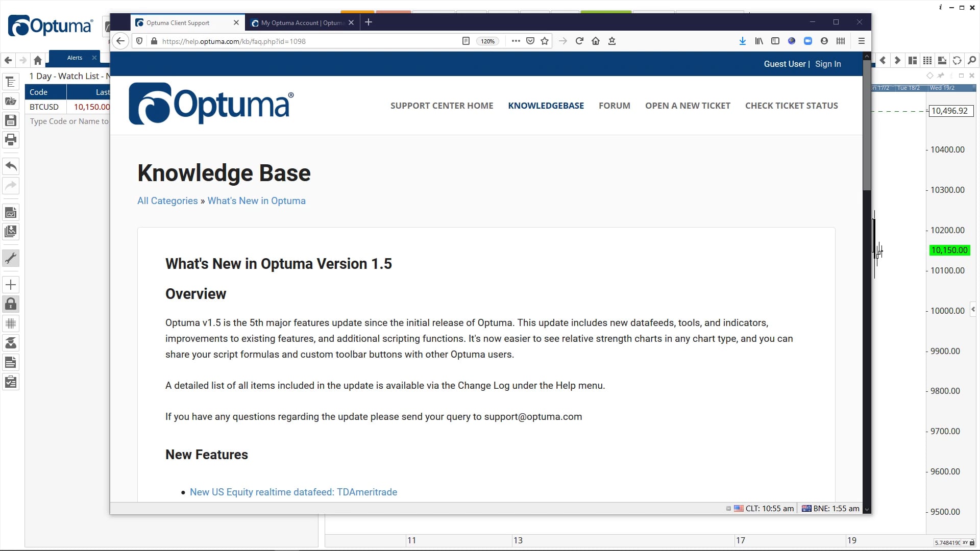Click the browser home button
The image size is (980, 551).
(x=596, y=41)
